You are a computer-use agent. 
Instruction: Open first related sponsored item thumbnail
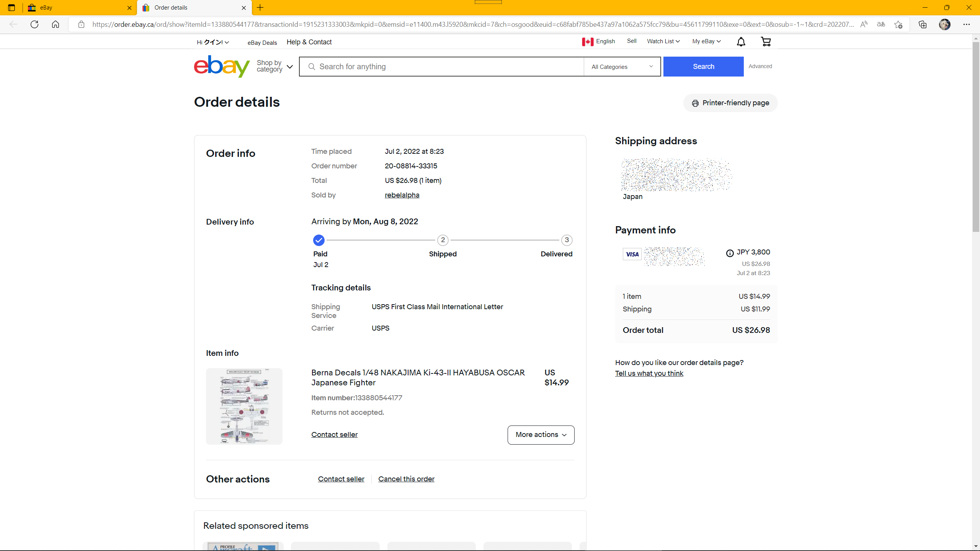[243, 546]
